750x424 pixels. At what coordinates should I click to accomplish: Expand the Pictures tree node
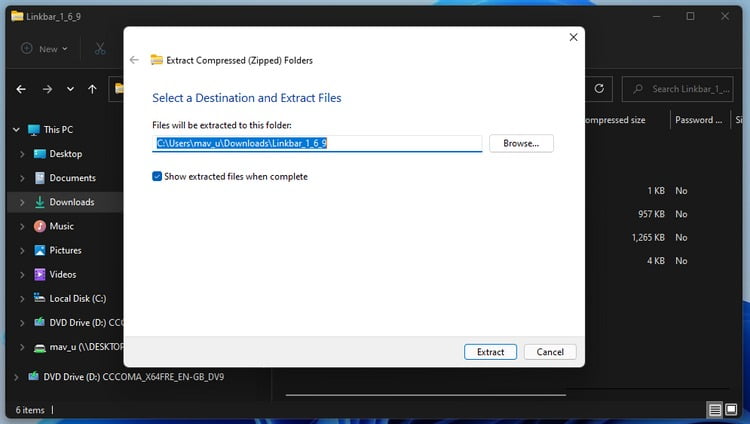22,250
